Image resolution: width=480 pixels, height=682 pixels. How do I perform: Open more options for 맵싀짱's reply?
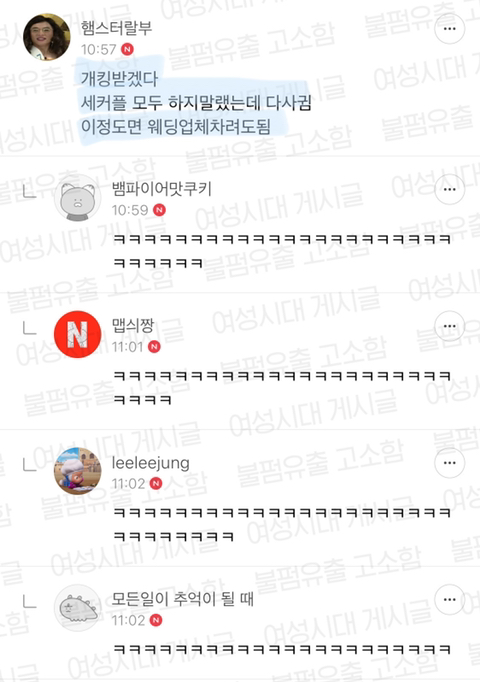click(x=450, y=326)
